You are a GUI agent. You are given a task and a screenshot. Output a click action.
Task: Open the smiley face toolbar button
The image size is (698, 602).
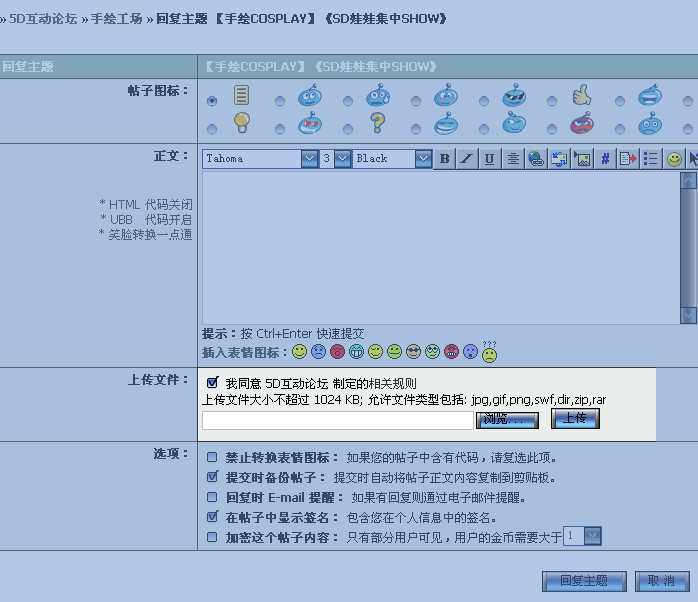[675, 159]
